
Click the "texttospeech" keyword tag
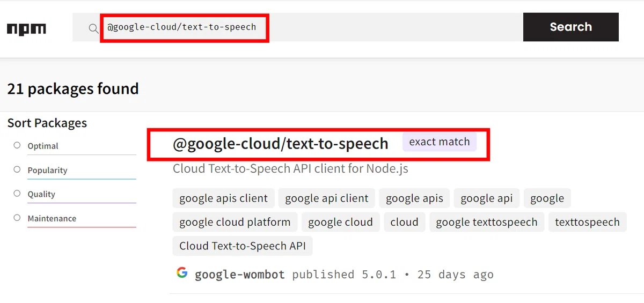click(x=587, y=222)
